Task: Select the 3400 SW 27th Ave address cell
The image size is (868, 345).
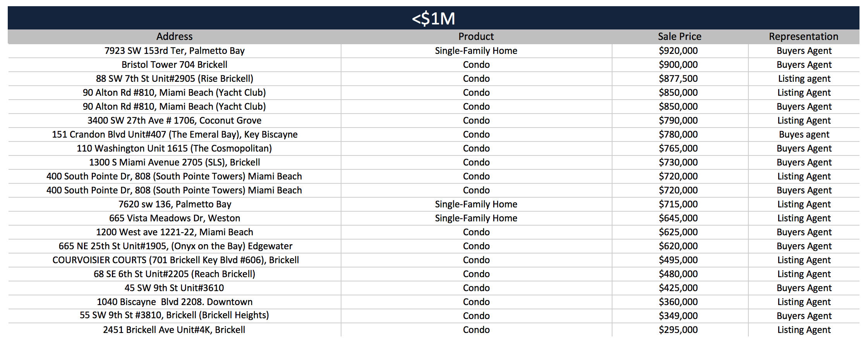Action: click(175, 121)
